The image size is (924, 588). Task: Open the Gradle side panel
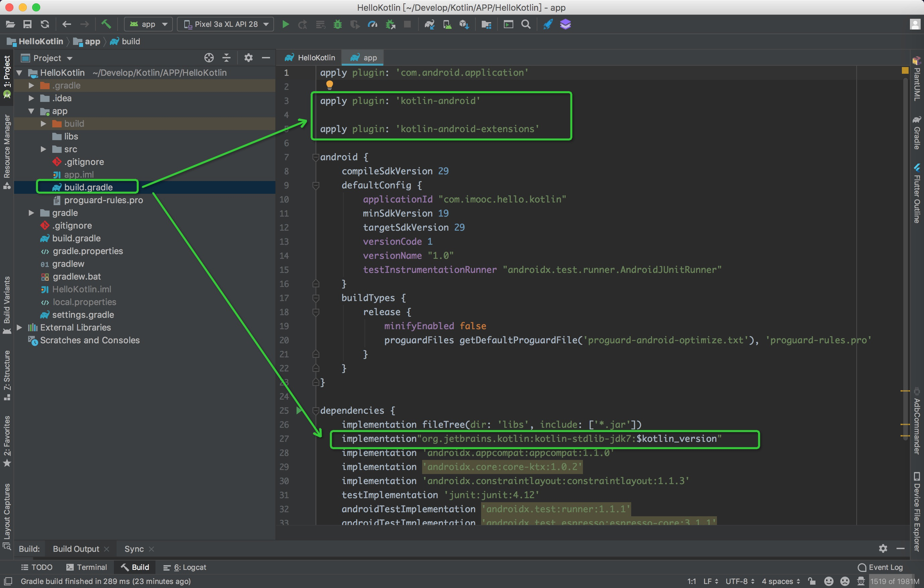tap(917, 132)
